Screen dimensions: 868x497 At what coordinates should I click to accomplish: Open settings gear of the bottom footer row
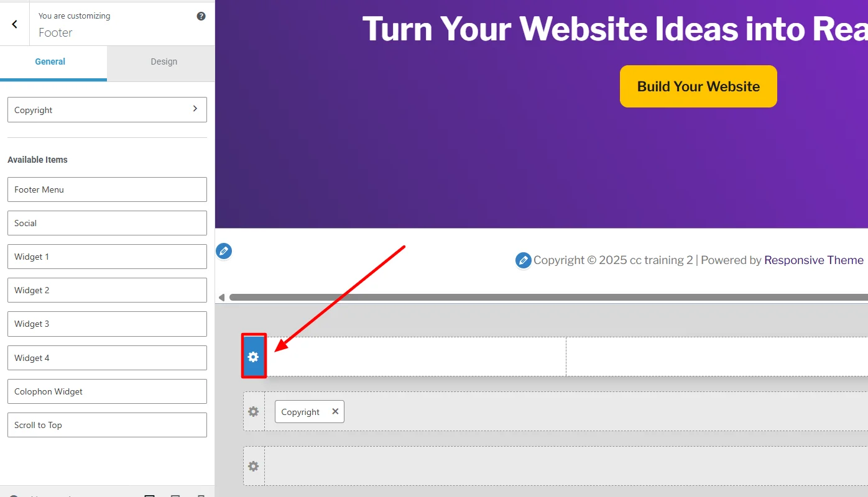(254, 466)
